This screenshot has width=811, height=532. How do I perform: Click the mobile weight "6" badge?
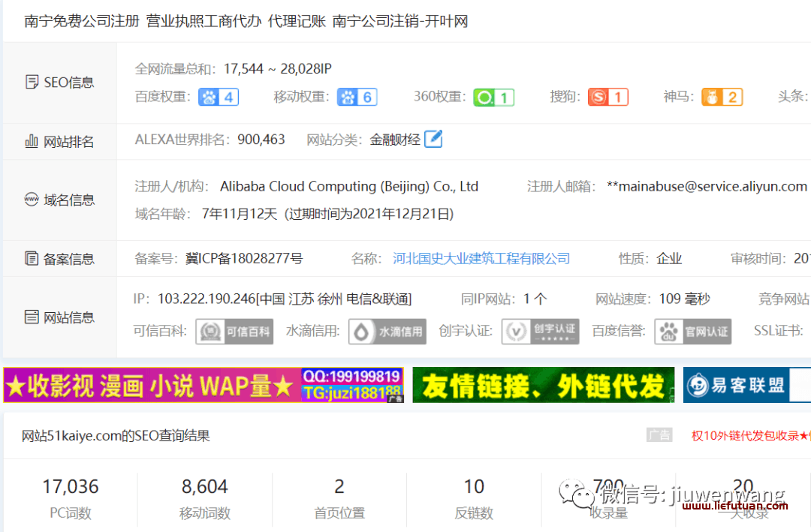(357, 98)
